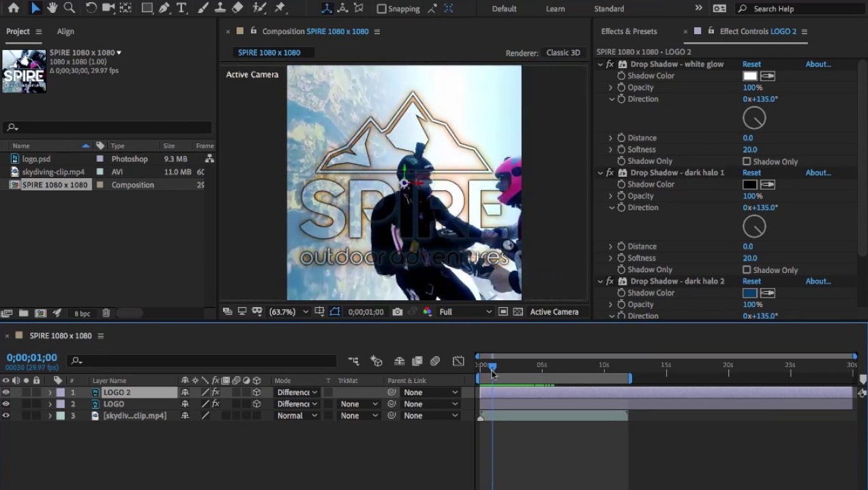This screenshot has width=868, height=490.
Task: Take a snapshot with camera icon
Action: click(398, 312)
